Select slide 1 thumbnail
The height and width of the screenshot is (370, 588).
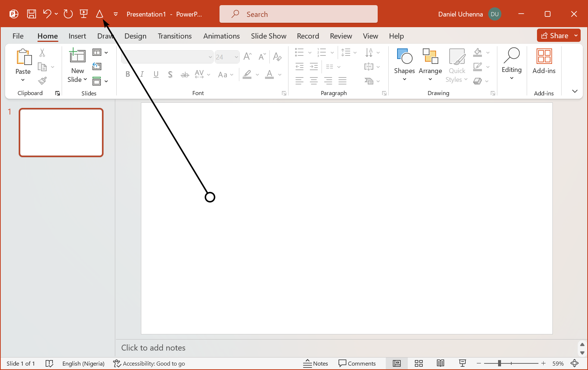click(61, 133)
